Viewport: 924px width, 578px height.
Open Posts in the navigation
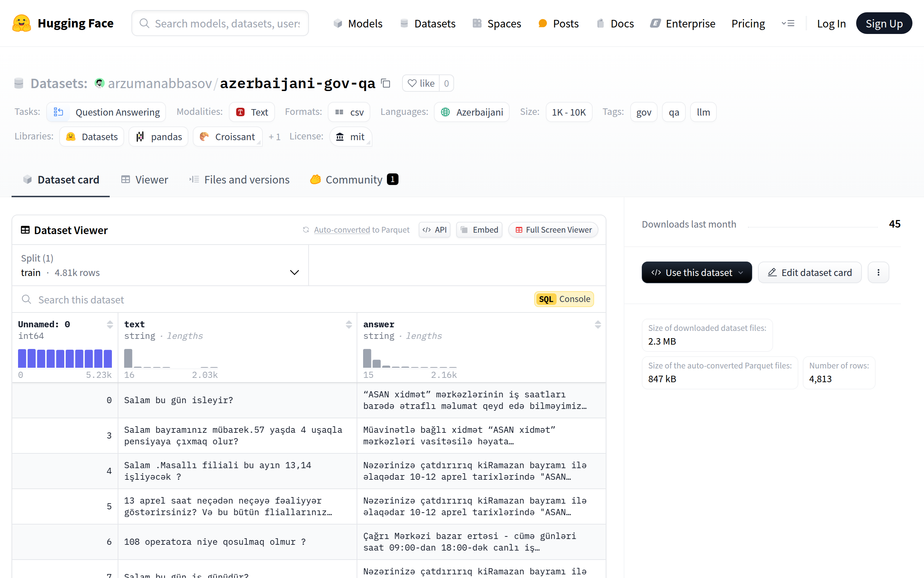[x=558, y=23]
